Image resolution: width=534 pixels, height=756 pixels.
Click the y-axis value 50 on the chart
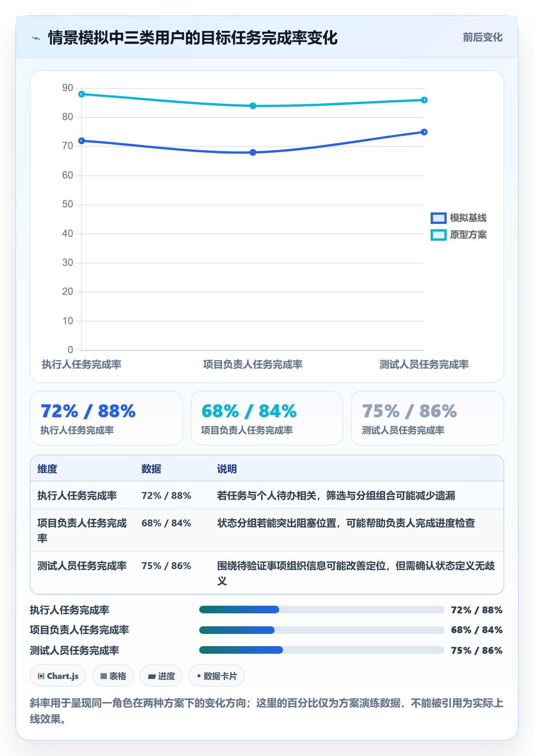tap(68, 204)
